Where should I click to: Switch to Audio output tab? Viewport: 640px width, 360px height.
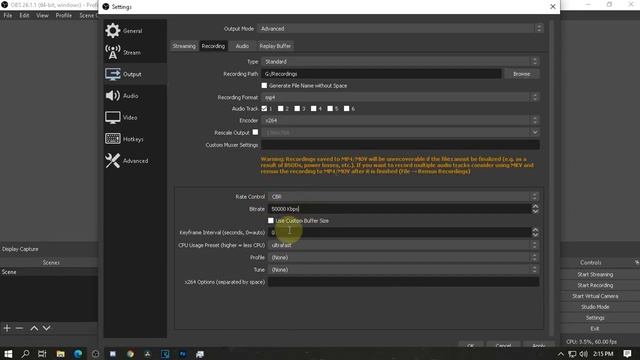[242, 46]
